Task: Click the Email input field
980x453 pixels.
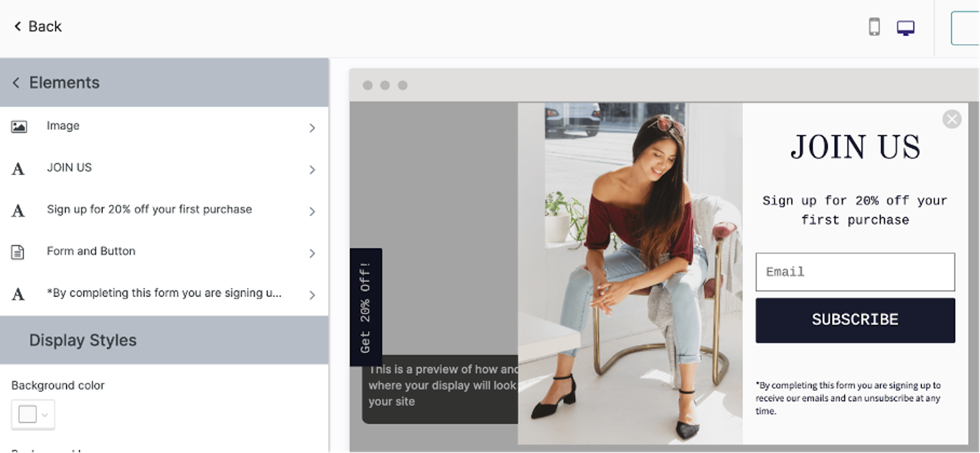Action: click(855, 272)
